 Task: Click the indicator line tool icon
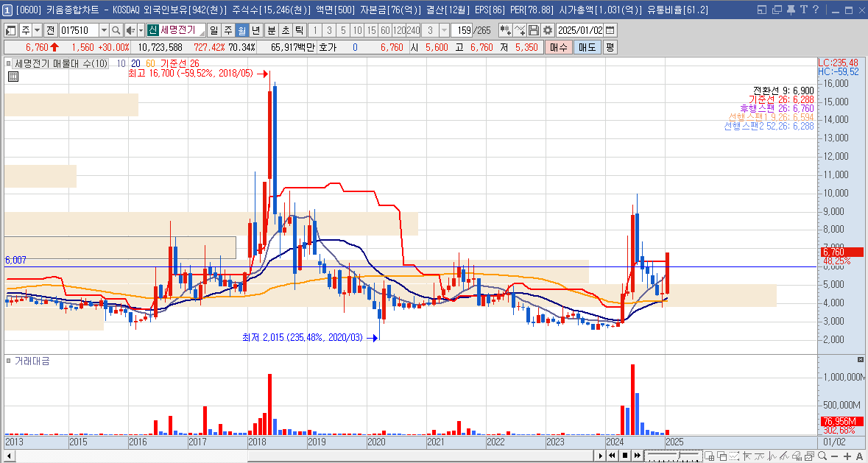[x=519, y=30]
